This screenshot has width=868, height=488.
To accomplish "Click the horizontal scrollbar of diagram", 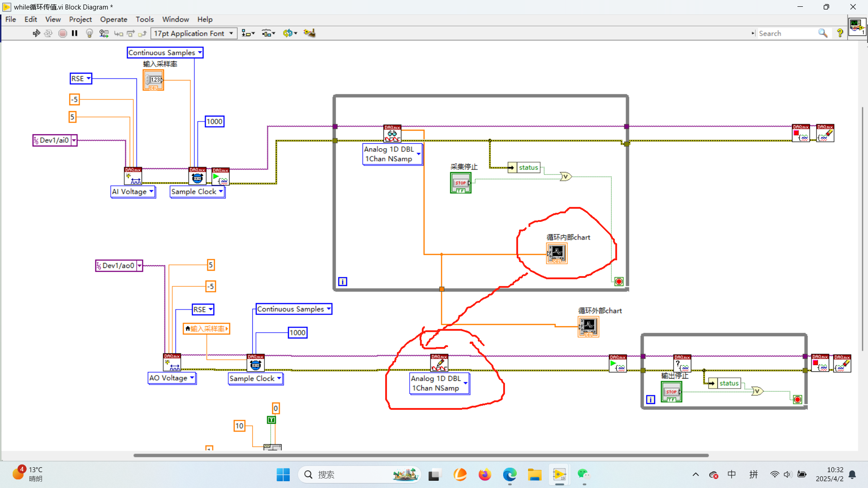I will click(x=421, y=455).
